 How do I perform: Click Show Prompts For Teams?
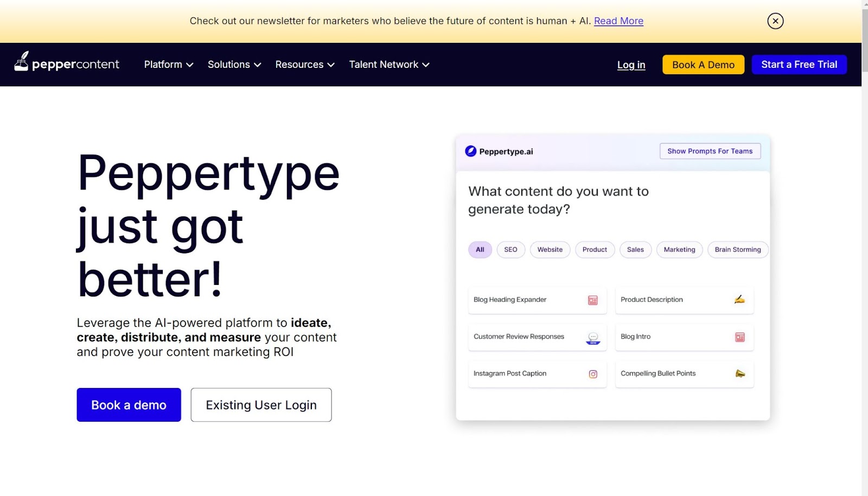pos(710,151)
